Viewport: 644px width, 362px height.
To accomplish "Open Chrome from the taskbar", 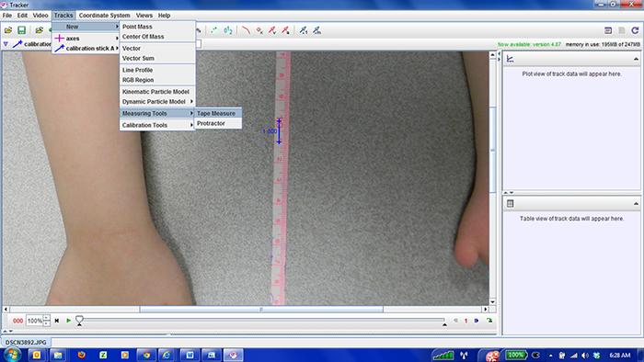I will 146,355.
